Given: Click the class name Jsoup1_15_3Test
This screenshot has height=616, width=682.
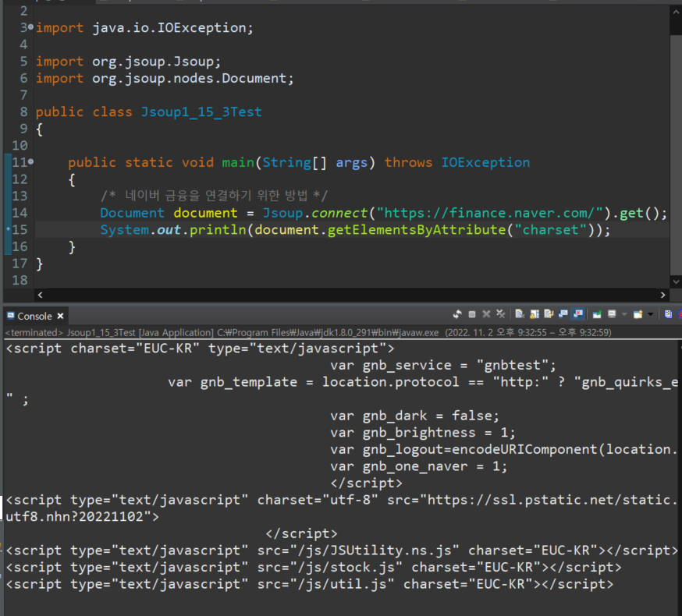Looking at the screenshot, I should coord(201,112).
